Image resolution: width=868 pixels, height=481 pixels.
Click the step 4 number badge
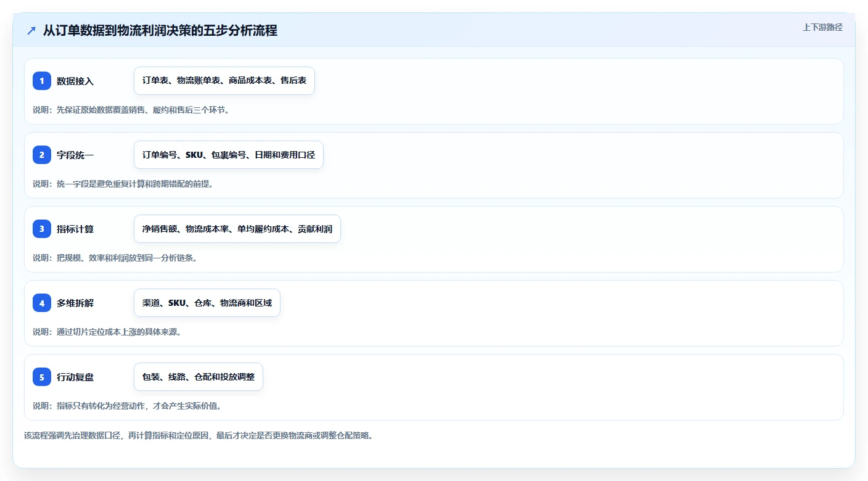pos(42,303)
